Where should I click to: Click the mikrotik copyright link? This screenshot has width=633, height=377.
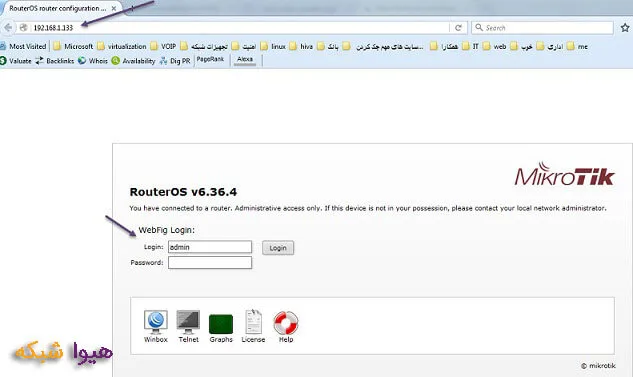click(598, 366)
